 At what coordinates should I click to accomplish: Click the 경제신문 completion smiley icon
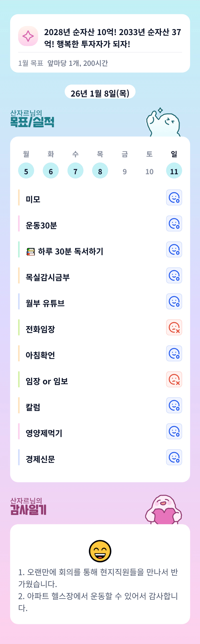[174, 457]
